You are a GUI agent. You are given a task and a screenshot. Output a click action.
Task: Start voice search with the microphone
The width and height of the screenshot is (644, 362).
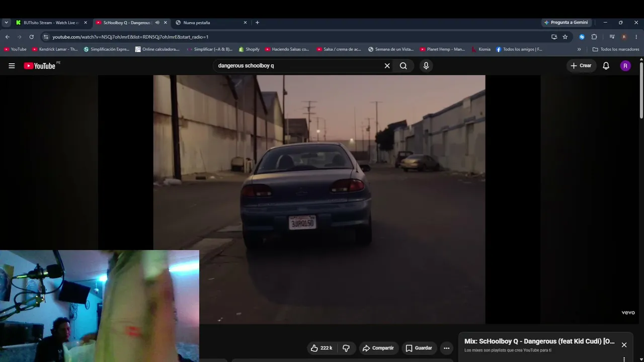click(426, 66)
